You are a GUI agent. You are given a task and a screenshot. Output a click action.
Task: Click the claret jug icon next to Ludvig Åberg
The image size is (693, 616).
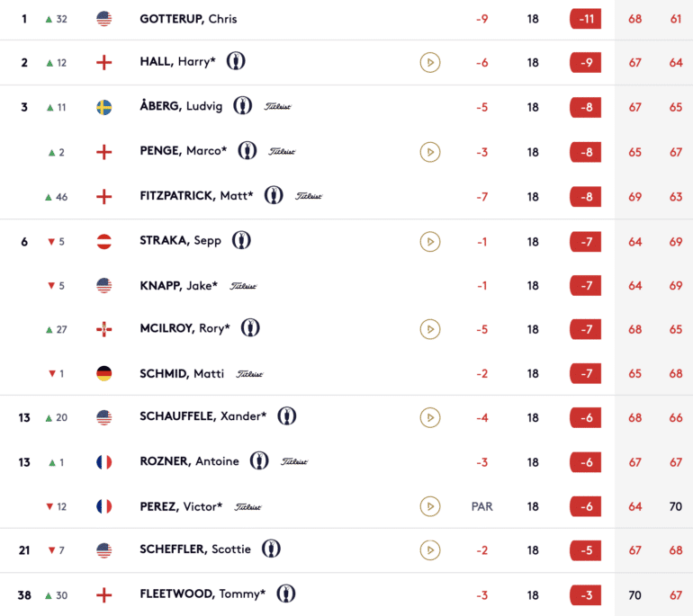pyautogui.click(x=243, y=105)
